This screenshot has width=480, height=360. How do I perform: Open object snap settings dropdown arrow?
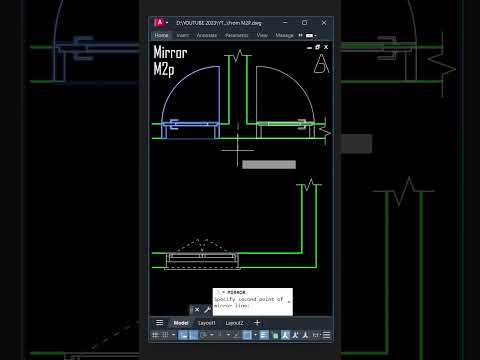click(255, 335)
